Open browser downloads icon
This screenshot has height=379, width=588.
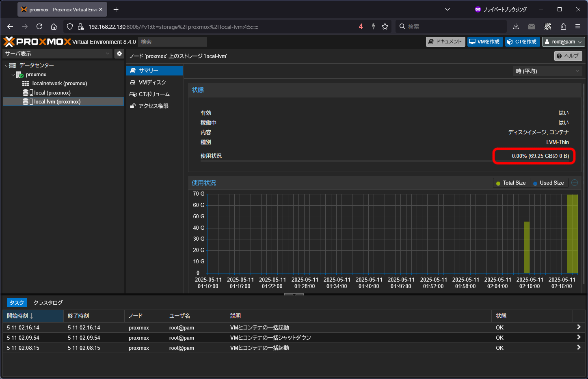pos(516,26)
